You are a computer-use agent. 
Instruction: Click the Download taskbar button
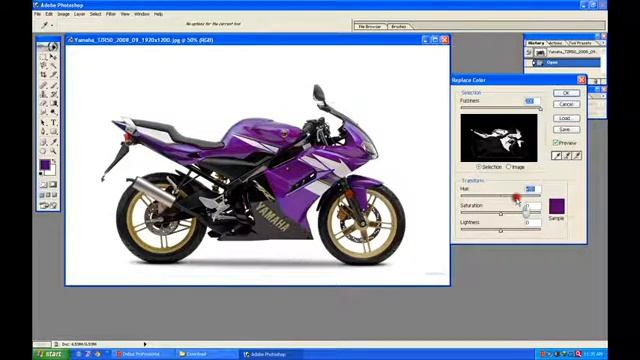click(x=206, y=354)
